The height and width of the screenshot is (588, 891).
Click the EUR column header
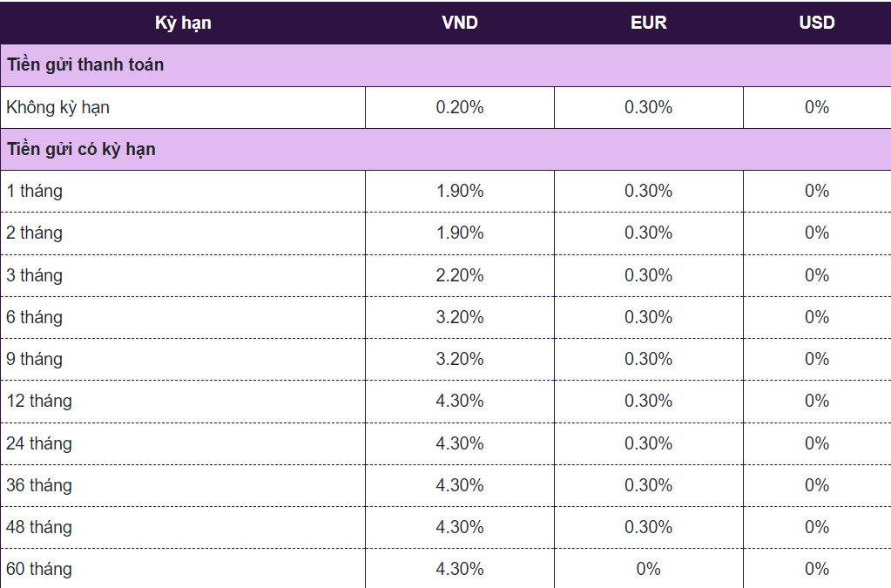pyautogui.click(x=648, y=23)
